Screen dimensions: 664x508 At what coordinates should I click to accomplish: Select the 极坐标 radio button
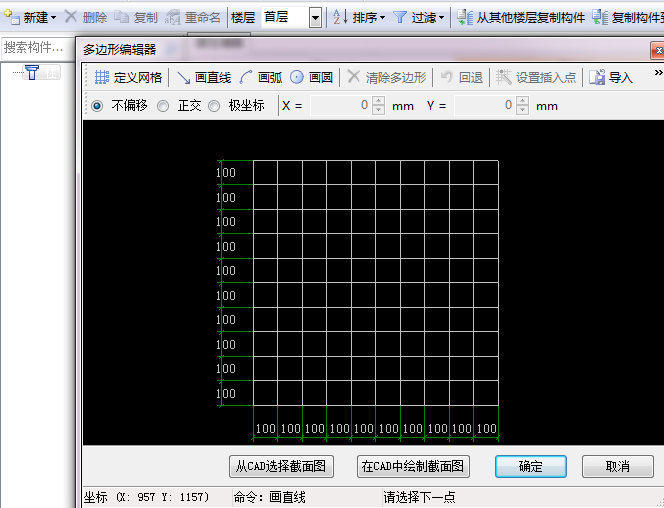(x=214, y=106)
